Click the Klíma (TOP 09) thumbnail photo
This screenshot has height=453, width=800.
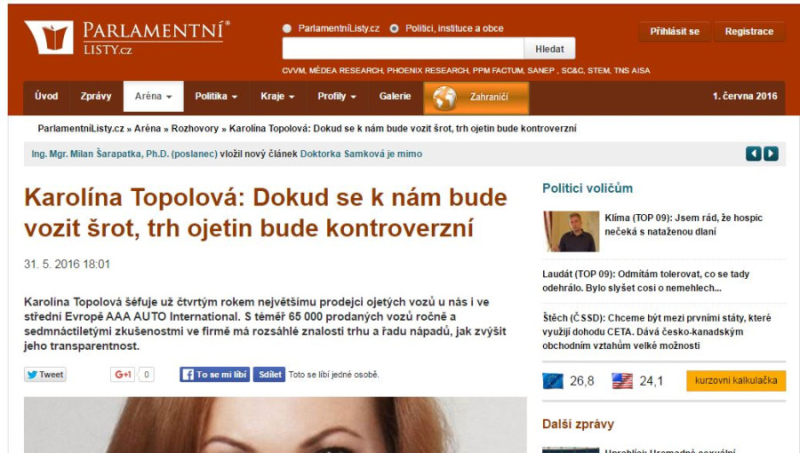(x=571, y=231)
